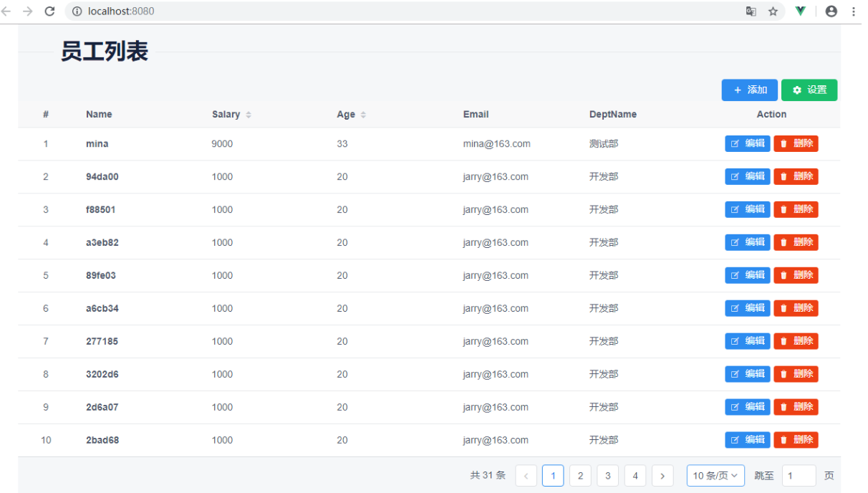Screen dimensions: 868x493
Task: Delete employee f88501
Action: [796, 209]
